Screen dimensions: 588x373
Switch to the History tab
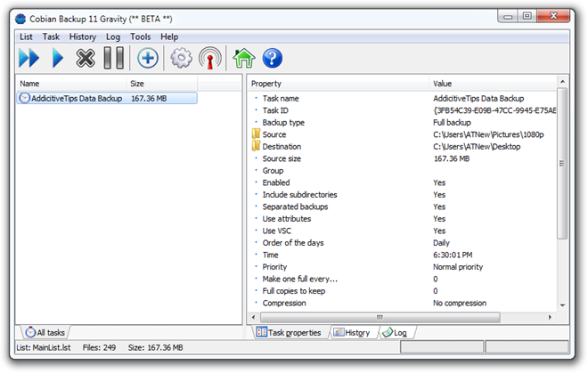coord(352,333)
